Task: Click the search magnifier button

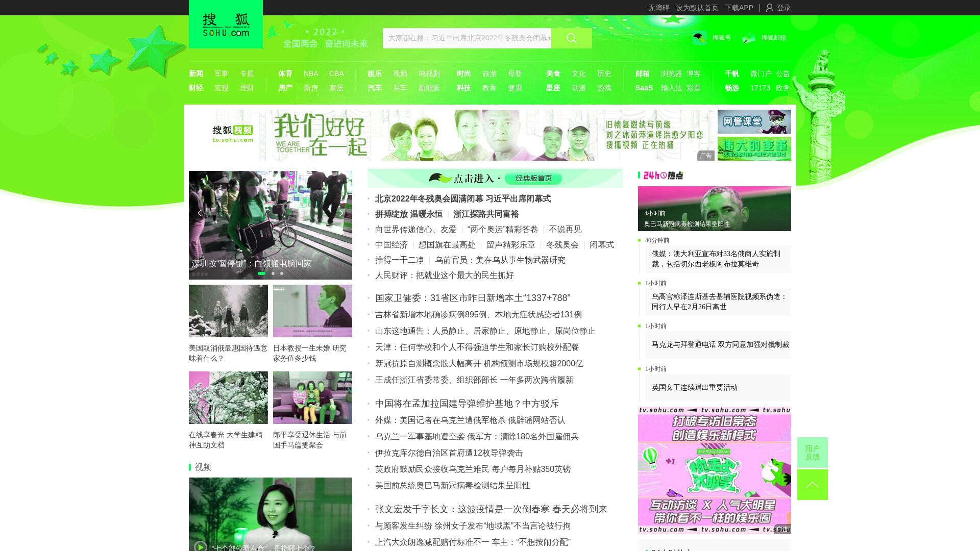Action: [571, 38]
